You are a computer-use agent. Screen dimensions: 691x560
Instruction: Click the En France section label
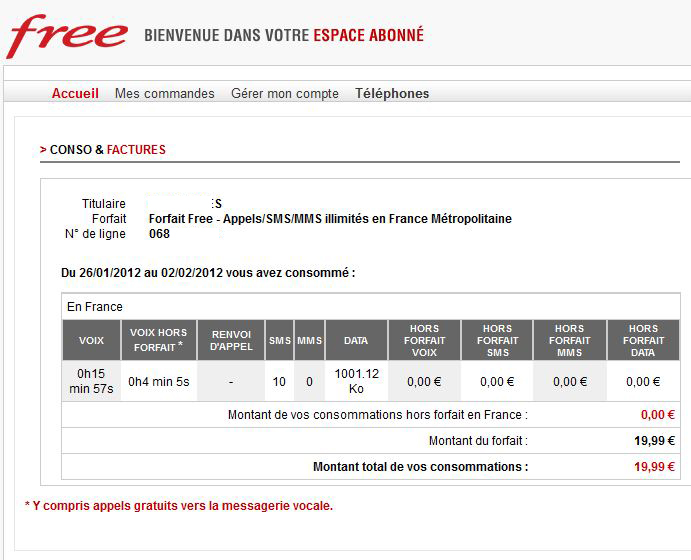tap(95, 306)
